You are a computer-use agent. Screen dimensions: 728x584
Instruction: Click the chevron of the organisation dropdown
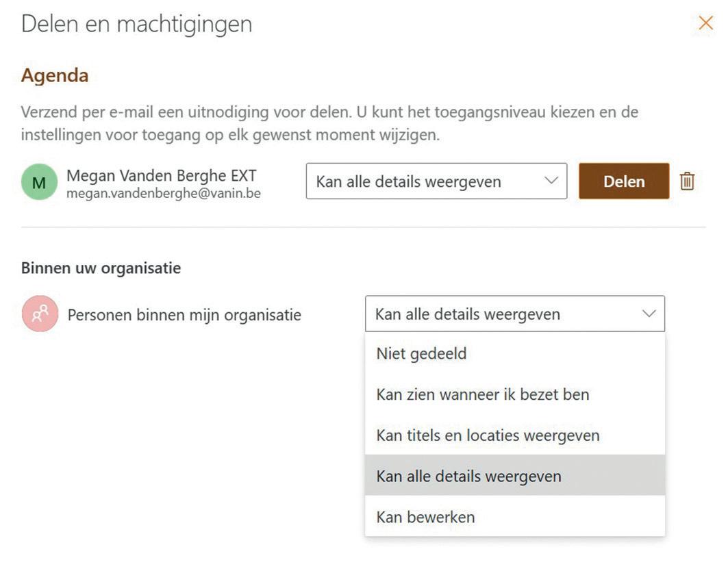tap(648, 314)
